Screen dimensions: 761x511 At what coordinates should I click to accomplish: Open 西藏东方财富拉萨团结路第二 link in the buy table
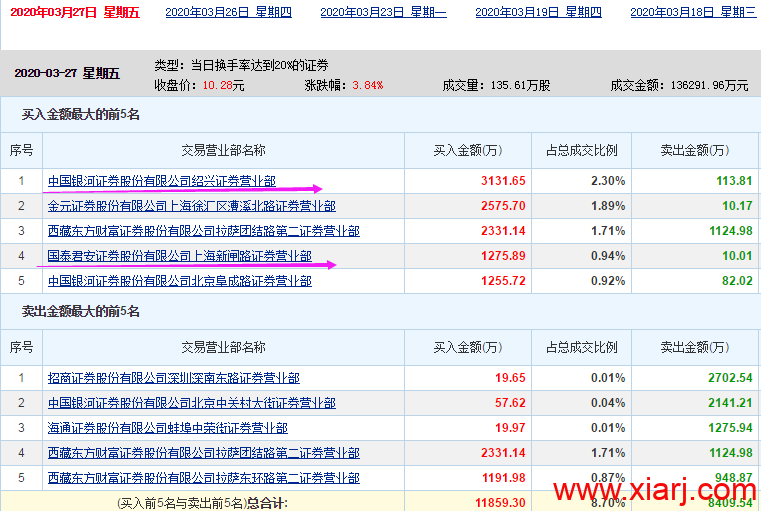(204, 231)
